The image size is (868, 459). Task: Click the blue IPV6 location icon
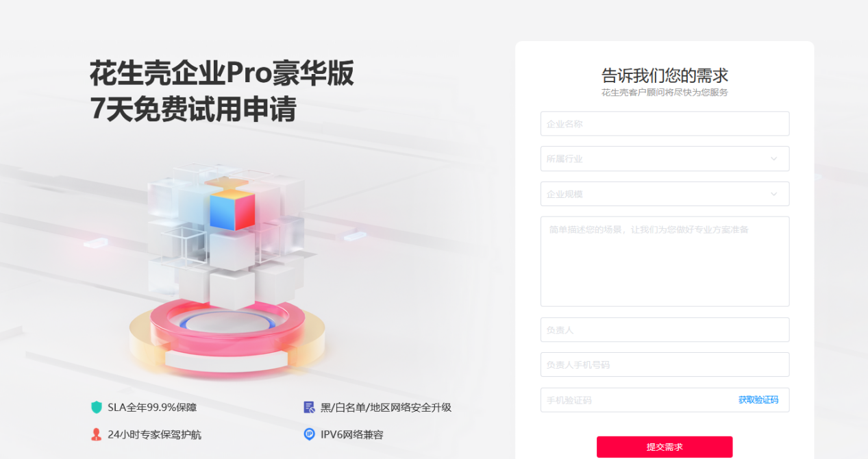(309, 434)
